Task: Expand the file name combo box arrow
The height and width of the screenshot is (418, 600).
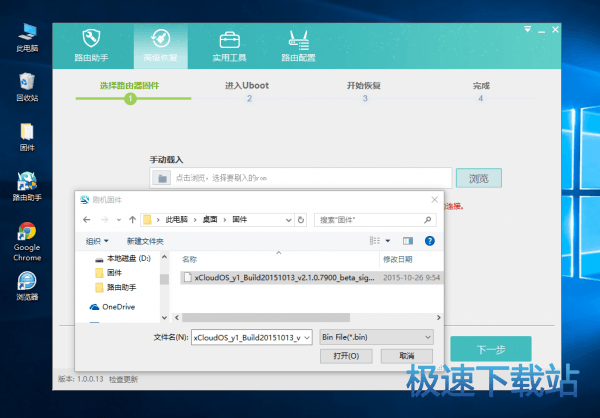Action: click(x=307, y=337)
